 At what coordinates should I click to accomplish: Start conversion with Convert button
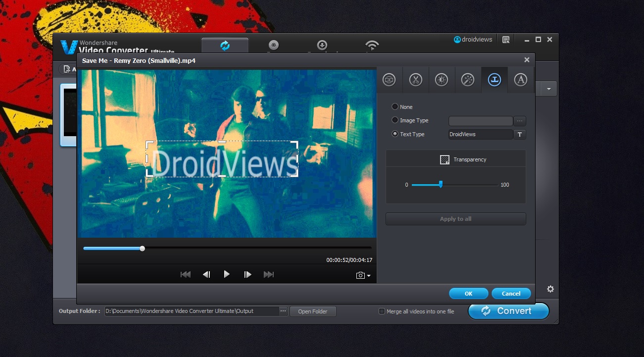coord(509,311)
